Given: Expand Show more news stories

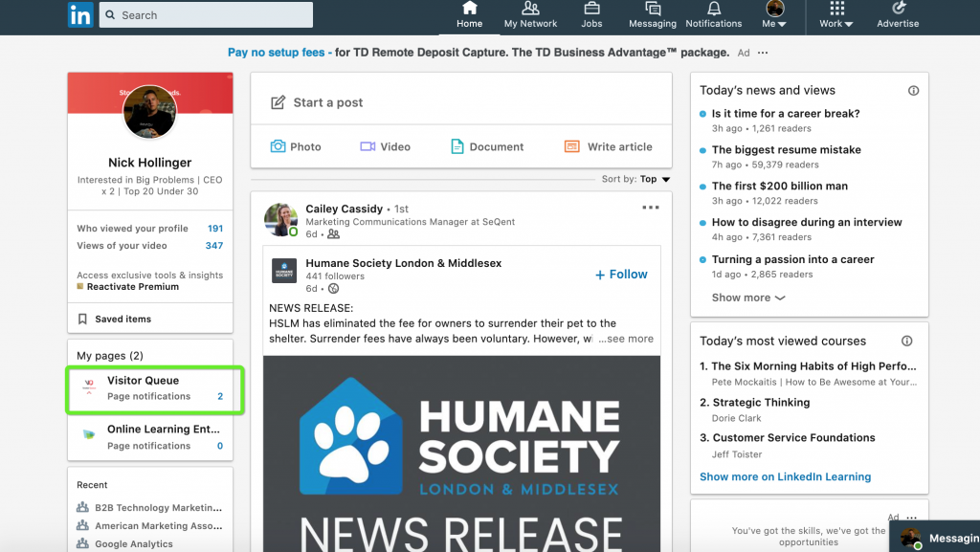Looking at the screenshot, I should coord(748,298).
